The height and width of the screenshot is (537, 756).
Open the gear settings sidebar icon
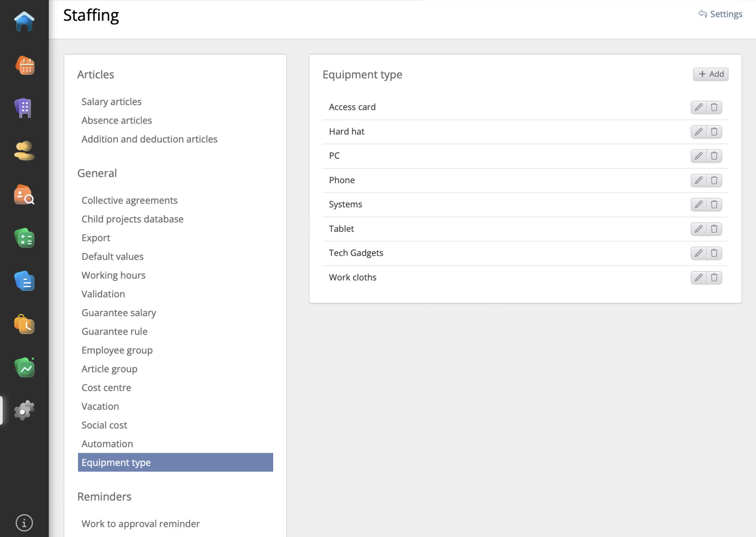coord(24,410)
